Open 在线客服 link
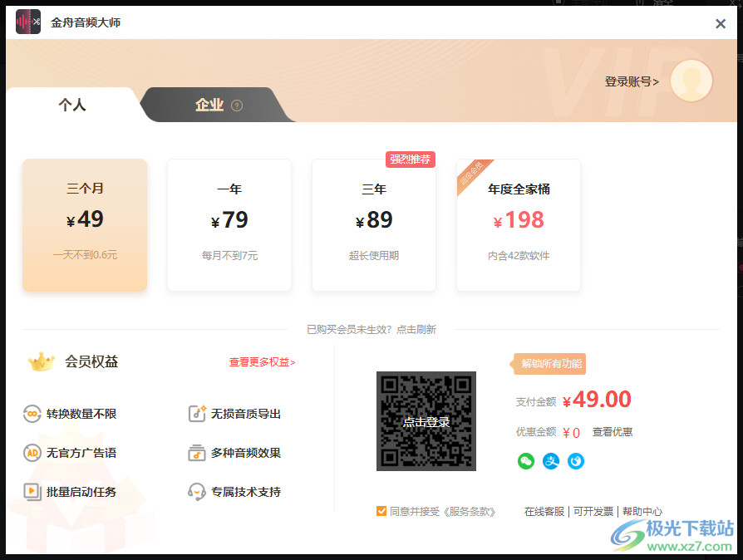This screenshot has height=560, width=743. point(544,512)
